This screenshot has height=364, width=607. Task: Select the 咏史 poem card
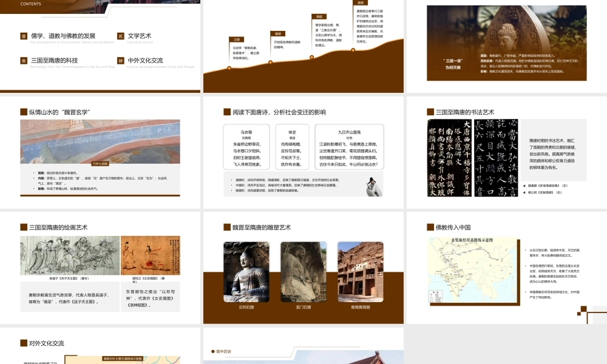pyautogui.click(x=293, y=147)
